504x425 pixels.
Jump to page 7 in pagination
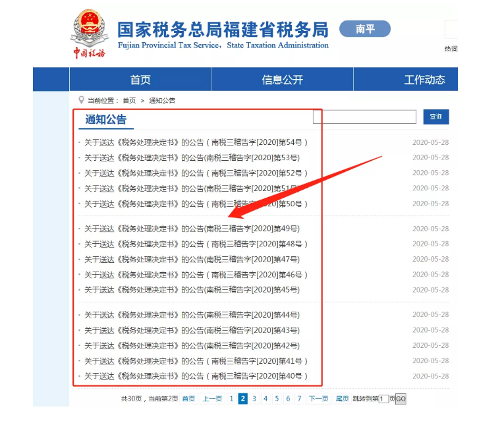tap(299, 399)
